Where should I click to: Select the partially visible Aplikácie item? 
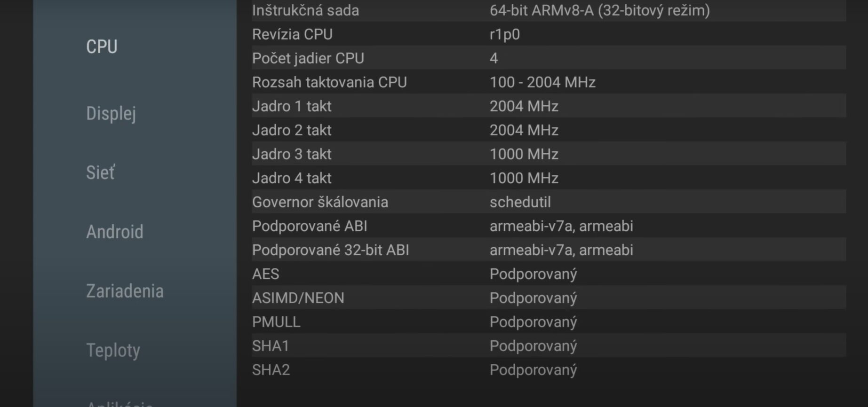pos(120,403)
